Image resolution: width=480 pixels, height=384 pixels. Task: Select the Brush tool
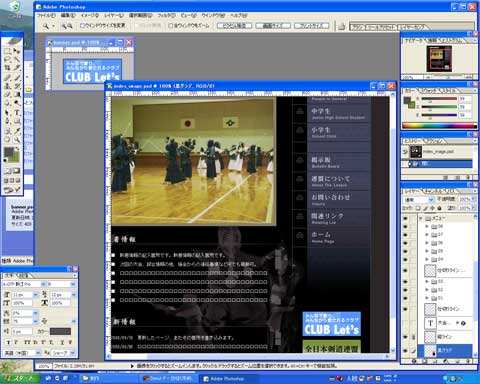click(x=17, y=78)
